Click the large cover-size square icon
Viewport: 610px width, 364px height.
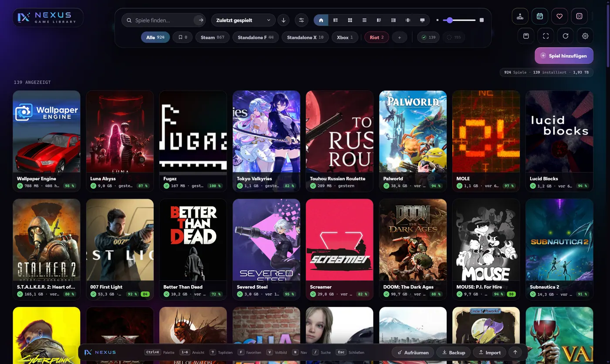click(x=481, y=20)
